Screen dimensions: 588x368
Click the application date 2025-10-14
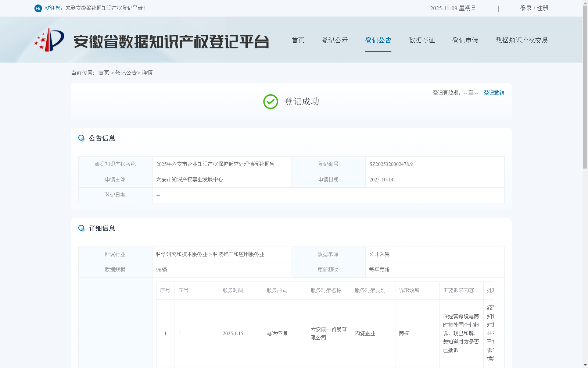point(381,180)
